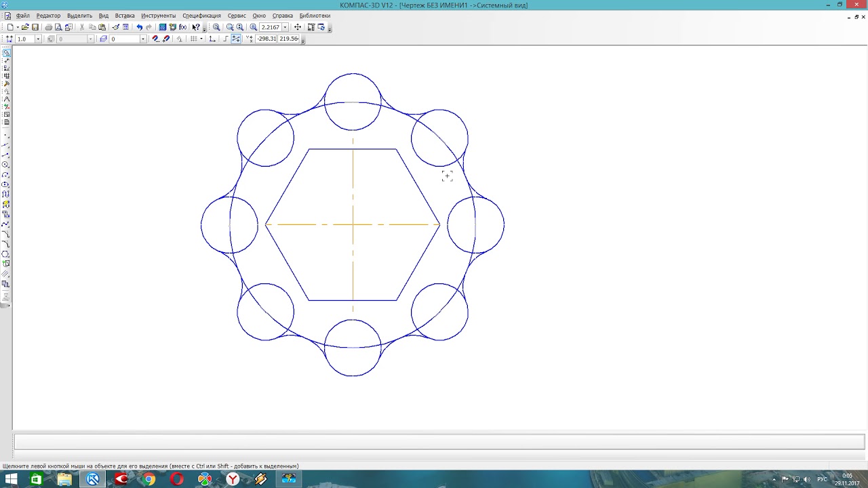Viewport: 868px width, 488px height.
Task: Pan the view with the four-arrow icon
Action: coord(298,27)
